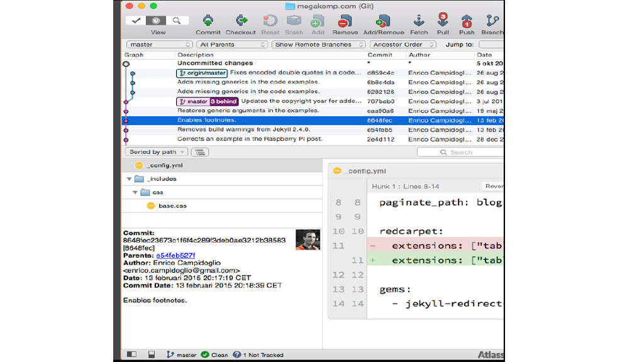Viewport: 644px width, 362px height.
Task: Click the css folder icon
Action: (x=145, y=192)
